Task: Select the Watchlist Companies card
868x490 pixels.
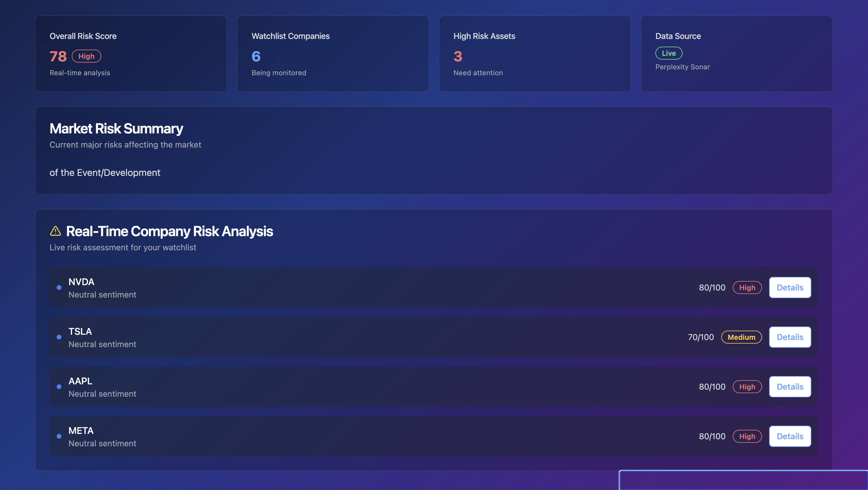Action: pos(332,54)
